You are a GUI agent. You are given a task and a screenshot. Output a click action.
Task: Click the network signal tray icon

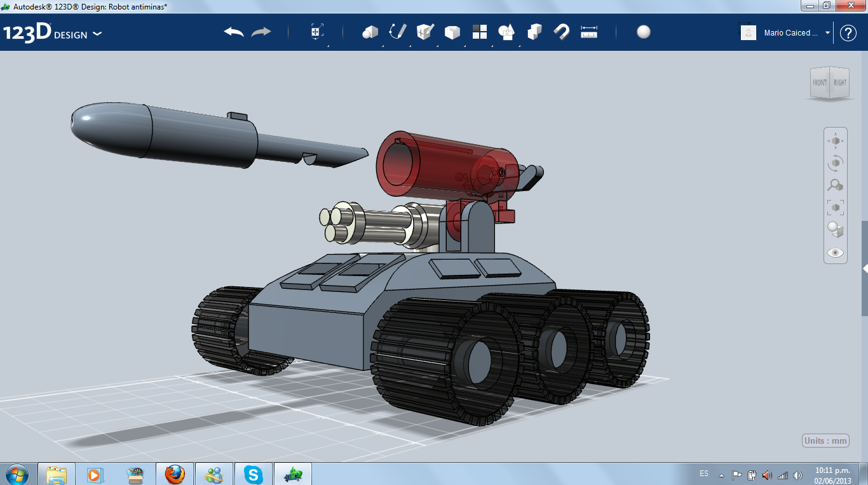(783, 475)
